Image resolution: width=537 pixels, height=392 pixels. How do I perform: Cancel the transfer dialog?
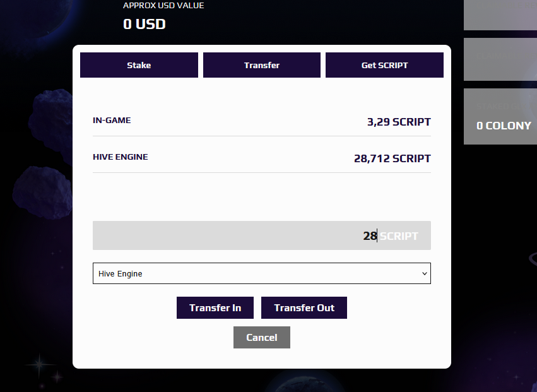coord(262,338)
